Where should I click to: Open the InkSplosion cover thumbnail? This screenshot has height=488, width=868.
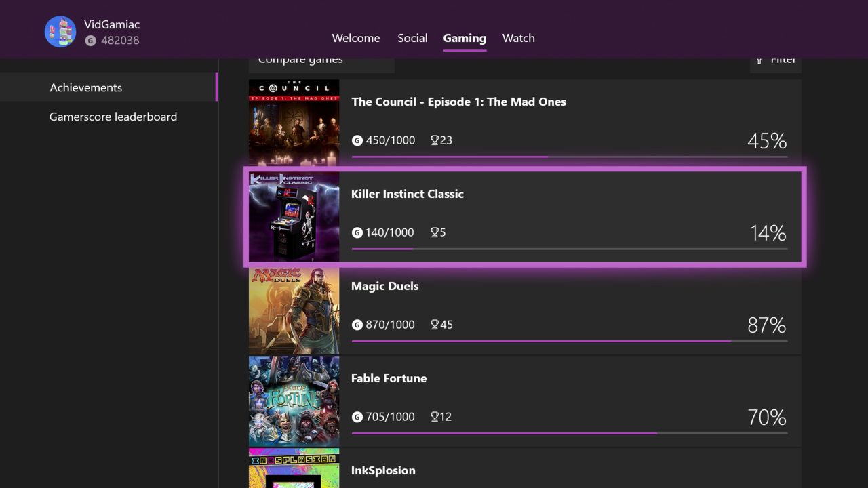tap(294, 468)
